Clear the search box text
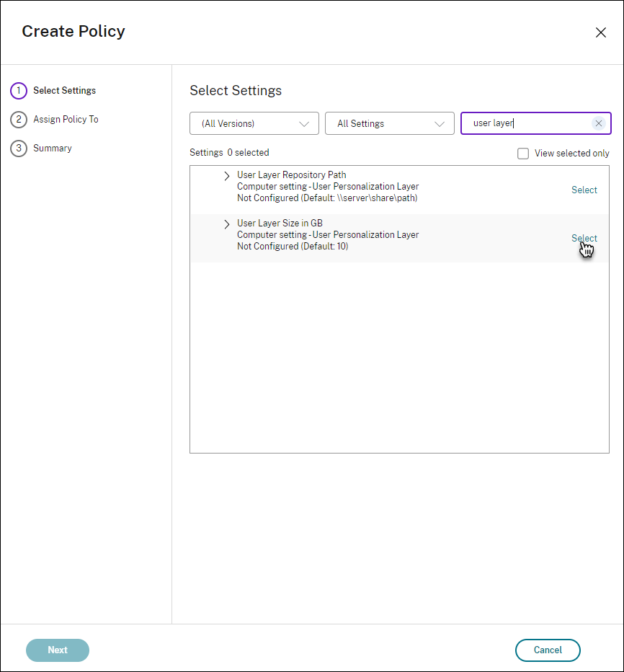This screenshot has width=624, height=672. (598, 123)
